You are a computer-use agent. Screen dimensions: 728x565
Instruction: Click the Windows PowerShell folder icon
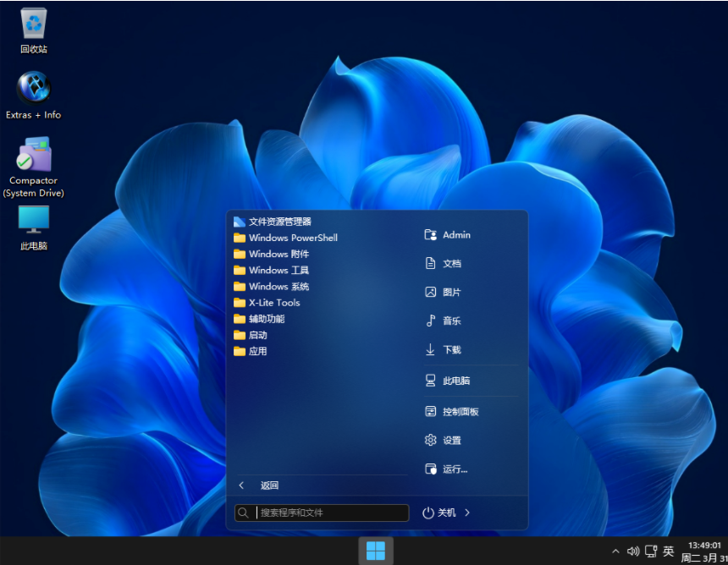[239, 238]
